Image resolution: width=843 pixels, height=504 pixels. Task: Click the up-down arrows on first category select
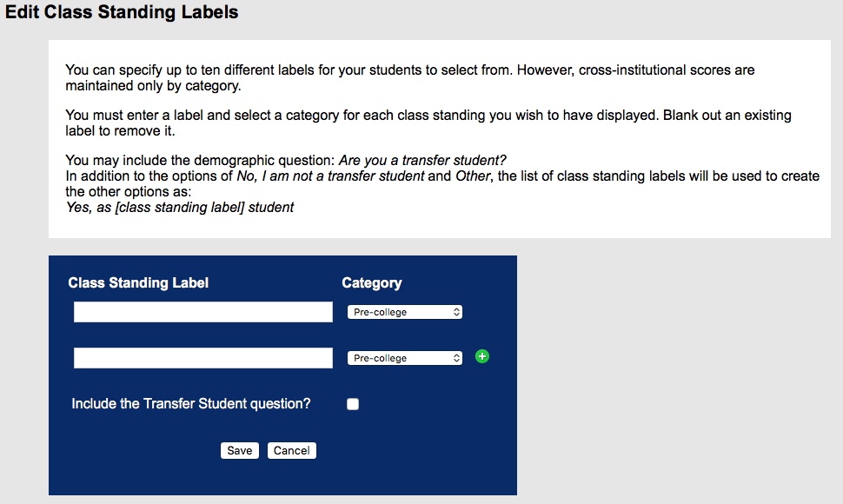pyautogui.click(x=456, y=312)
